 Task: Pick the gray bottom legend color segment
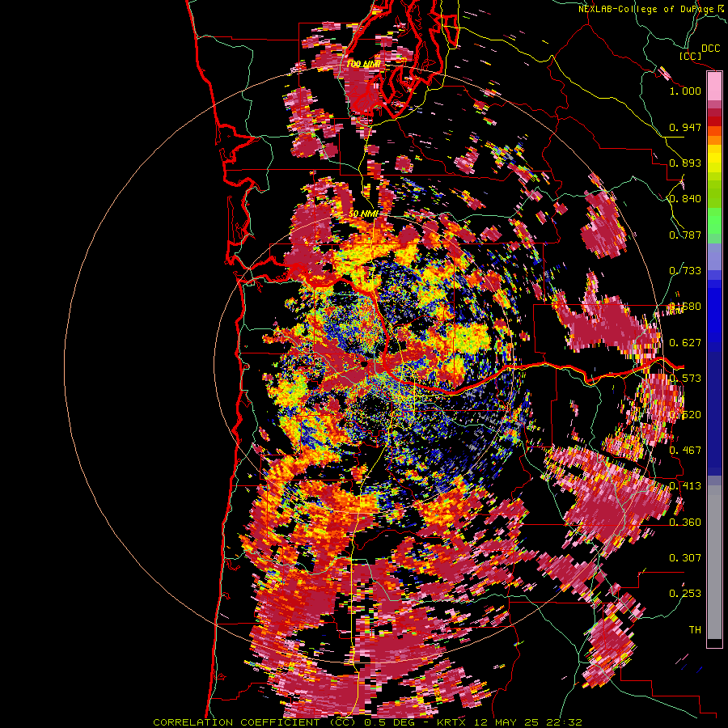click(x=714, y=562)
